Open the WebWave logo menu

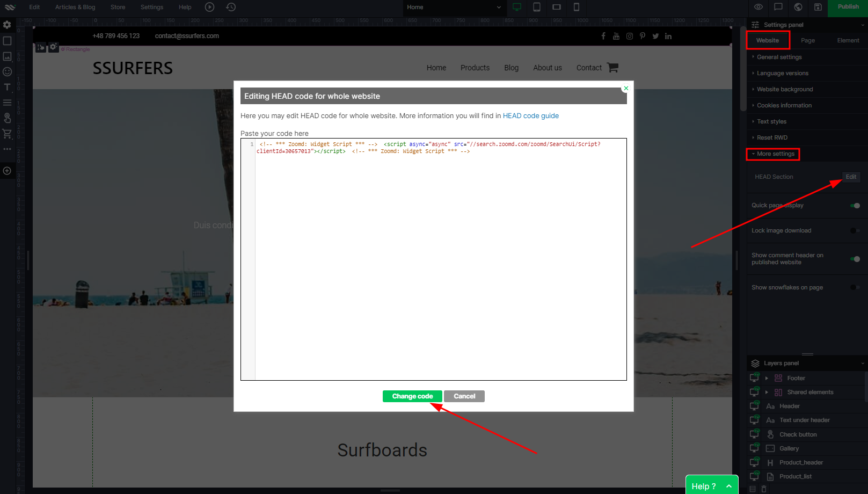tap(10, 7)
